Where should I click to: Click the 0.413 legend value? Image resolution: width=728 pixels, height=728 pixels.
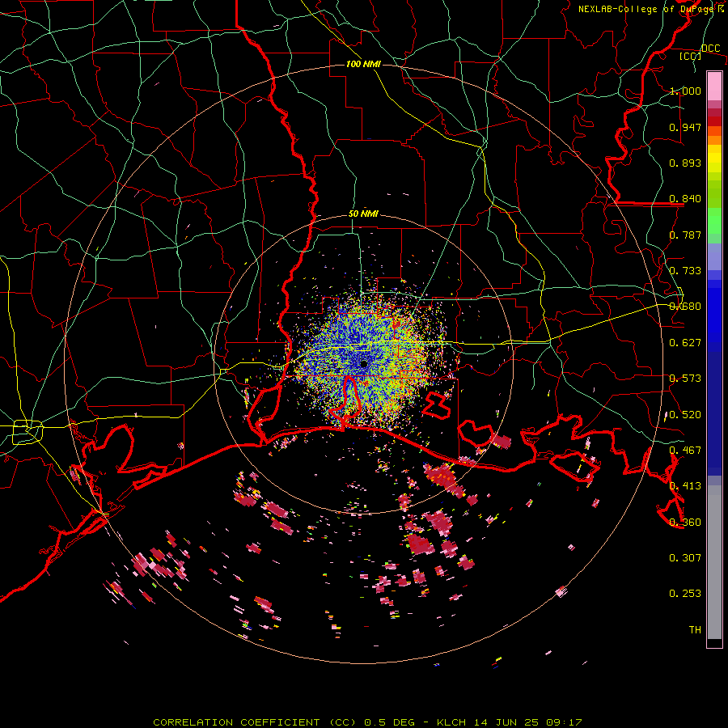point(685,486)
